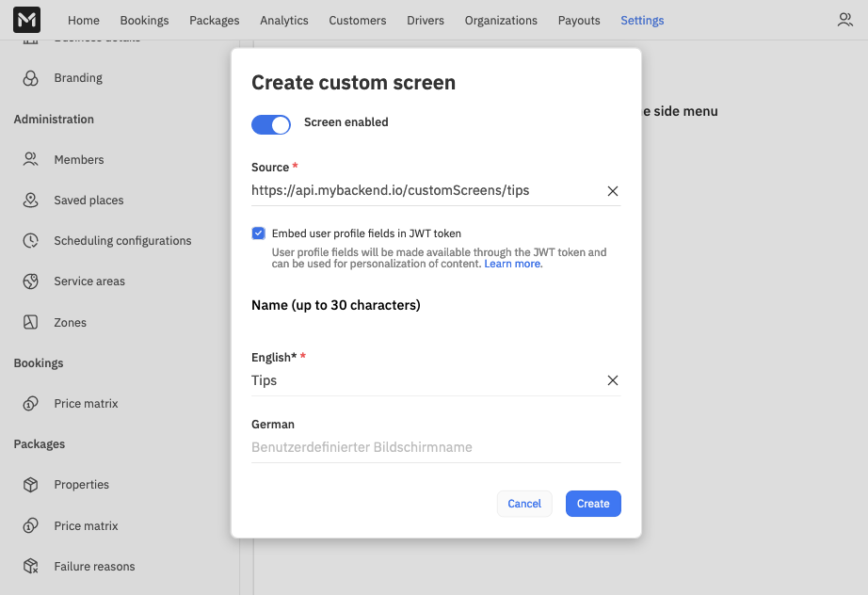868x595 pixels.
Task: Open the Bookings tab
Action: pyautogui.click(x=144, y=21)
